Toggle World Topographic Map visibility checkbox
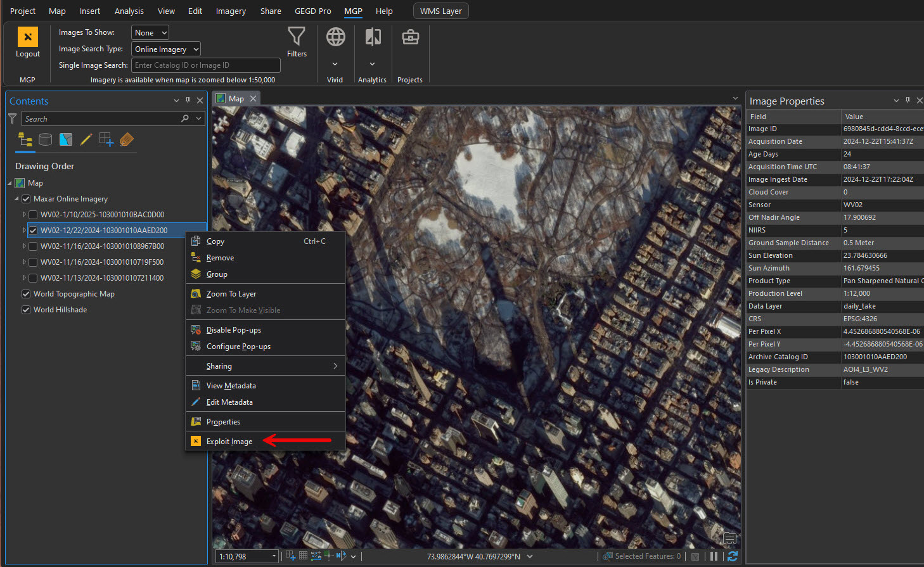924x567 pixels. [26, 294]
